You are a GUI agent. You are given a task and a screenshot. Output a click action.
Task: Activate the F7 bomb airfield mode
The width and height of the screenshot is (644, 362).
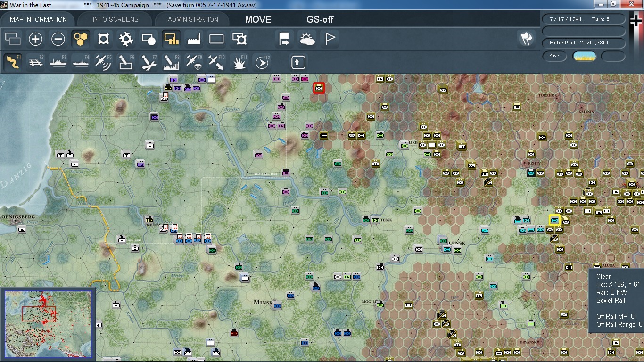click(149, 62)
